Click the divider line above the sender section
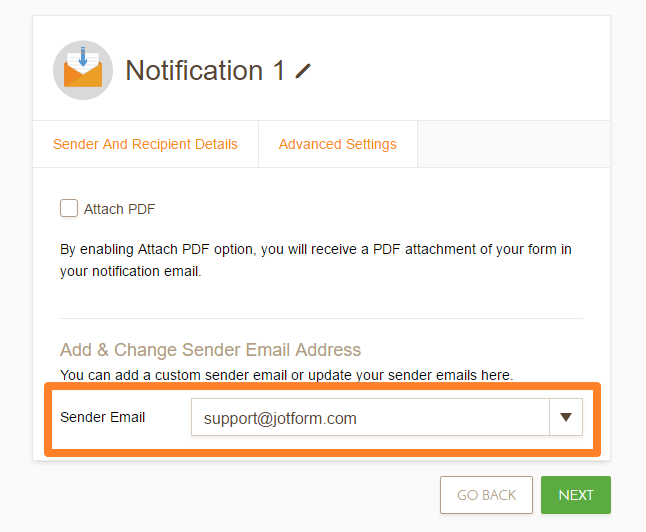Screen dimensions: 646x532 point(321,318)
